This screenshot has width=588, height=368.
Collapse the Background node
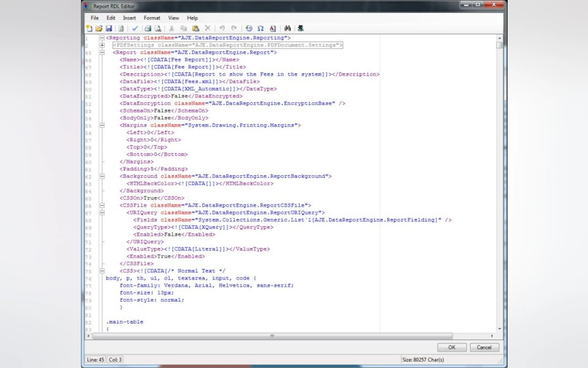102,176
